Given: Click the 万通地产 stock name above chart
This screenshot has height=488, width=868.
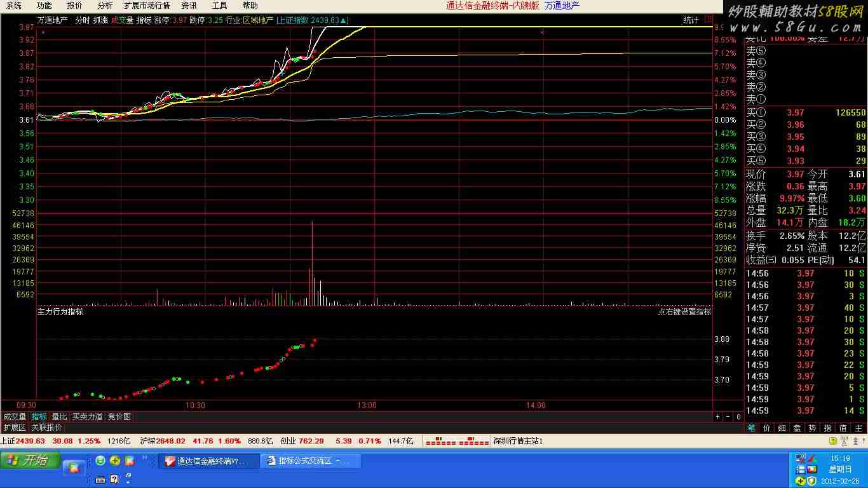Looking at the screenshot, I should [53, 20].
